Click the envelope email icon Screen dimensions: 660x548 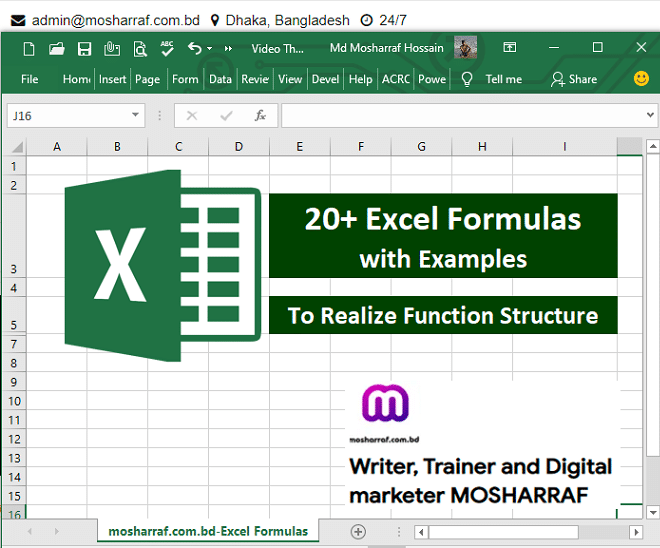tap(18, 21)
